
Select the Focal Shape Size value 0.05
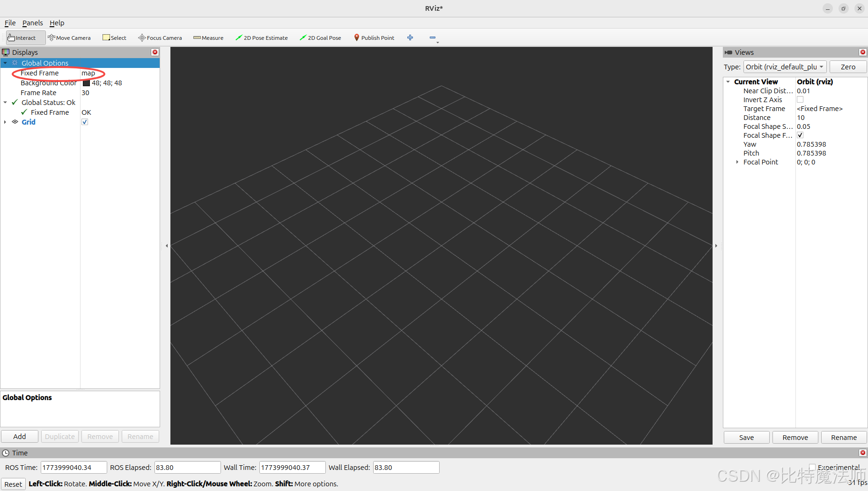[x=803, y=126]
